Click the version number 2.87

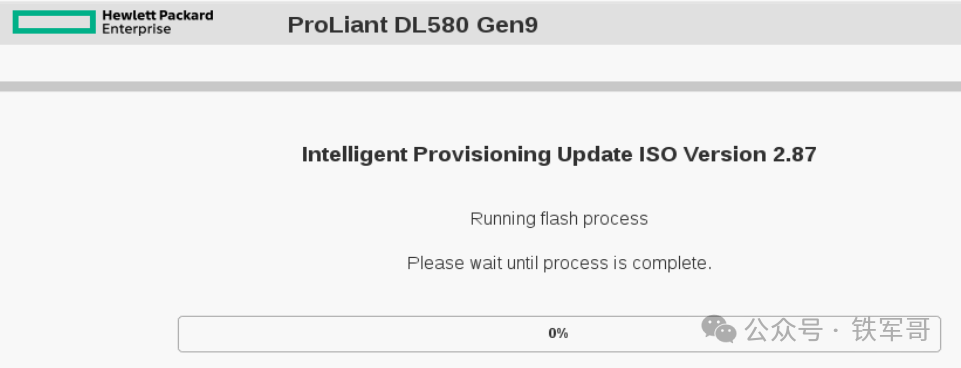tap(794, 154)
